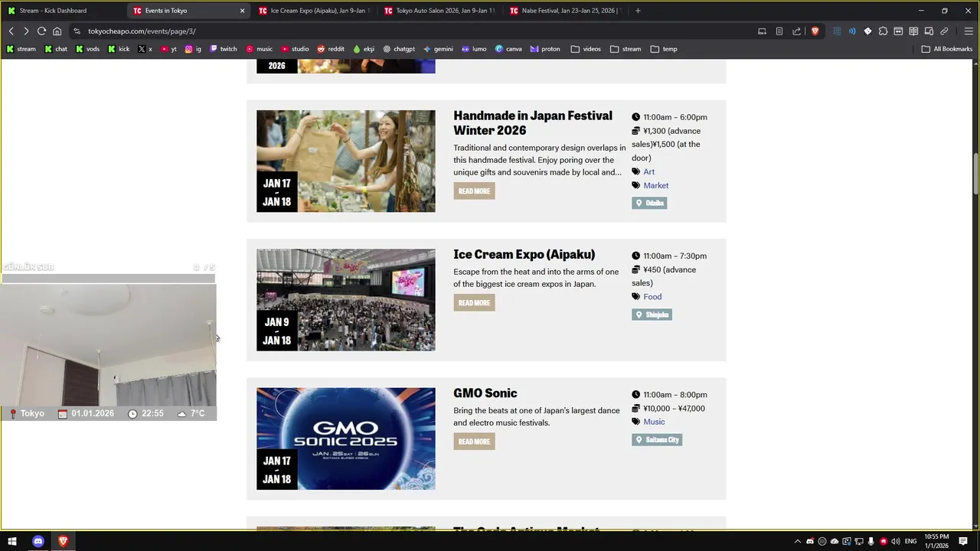Open the ig bookmark
Image resolution: width=980 pixels, height=551 pixels.
click(193, 49)
